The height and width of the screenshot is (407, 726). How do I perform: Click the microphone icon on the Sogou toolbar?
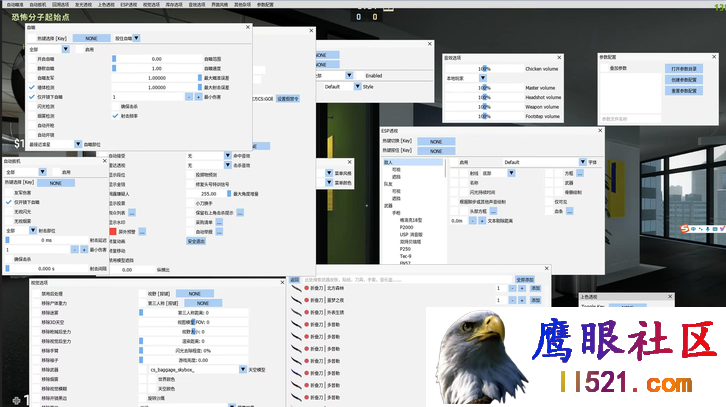point(707,229)
